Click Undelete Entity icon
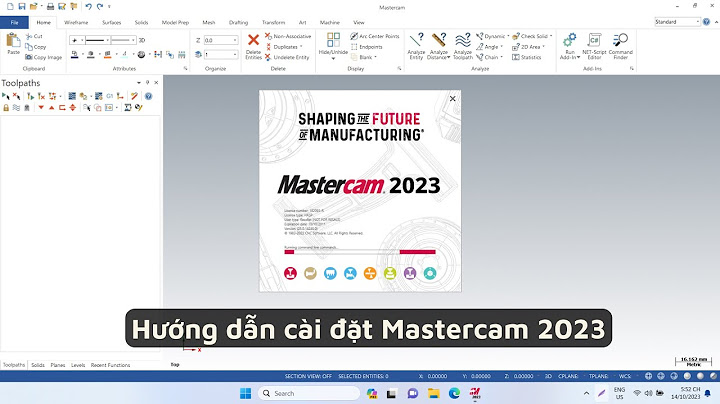Screen dimensions: 720x404 (x=268, y=57)
